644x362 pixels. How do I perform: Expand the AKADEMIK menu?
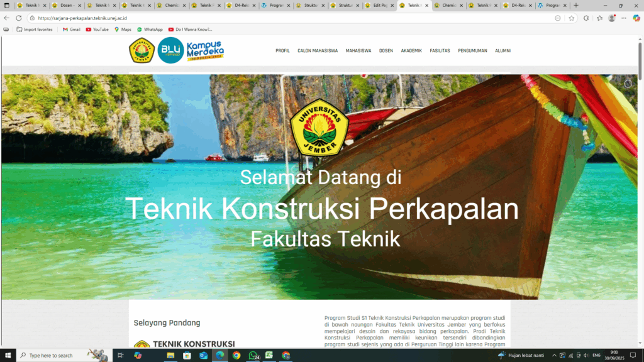[411, 51]
